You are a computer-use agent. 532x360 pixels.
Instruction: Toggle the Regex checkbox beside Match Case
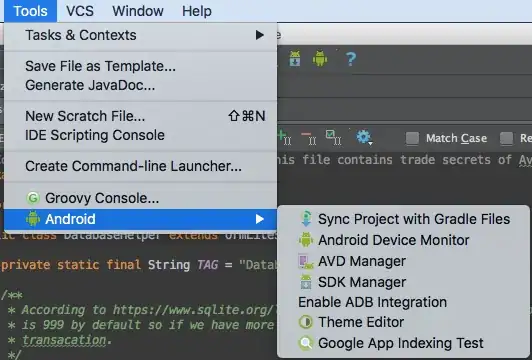506,138
